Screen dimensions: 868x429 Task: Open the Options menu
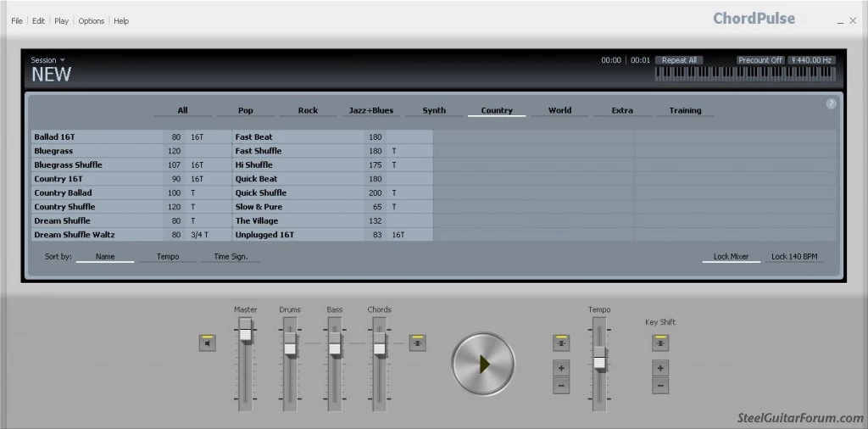click(92, 21)
